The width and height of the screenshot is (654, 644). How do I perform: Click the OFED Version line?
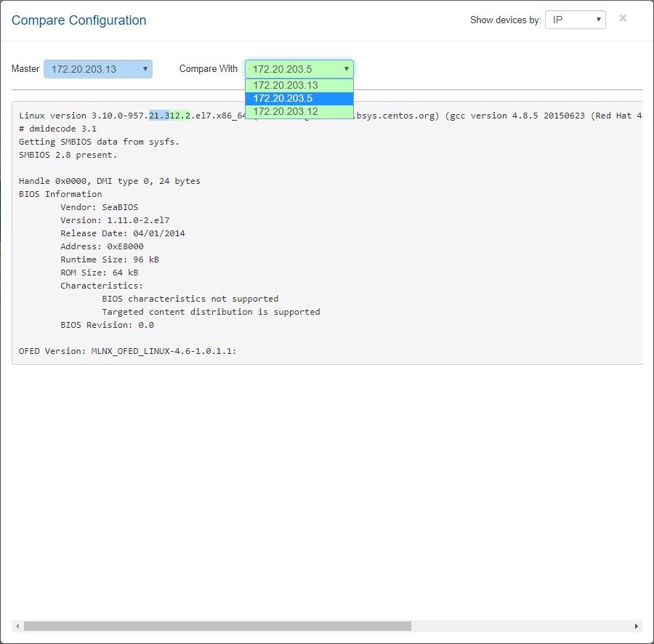(x=127, y=351)
